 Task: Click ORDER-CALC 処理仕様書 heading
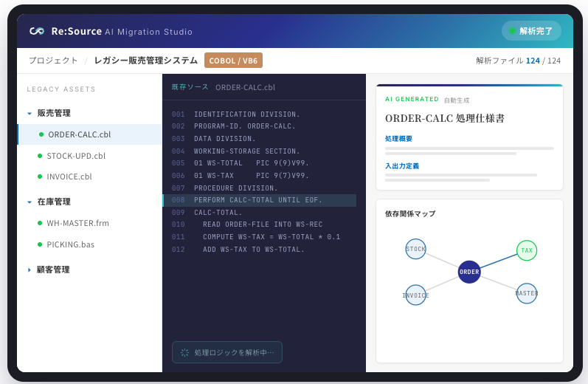point(445,118)
